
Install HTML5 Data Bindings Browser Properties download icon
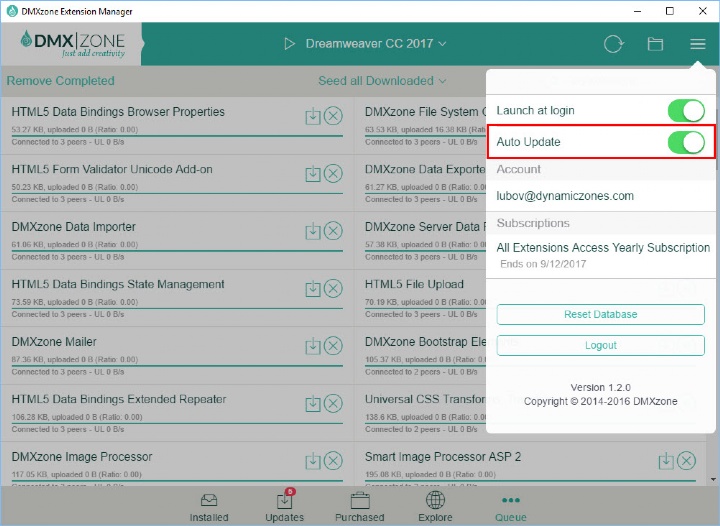click(313, 116)
